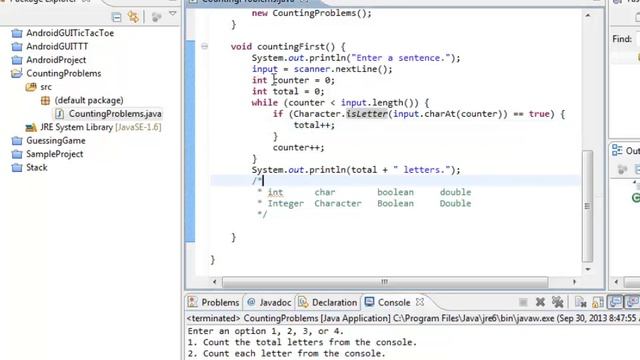Select the AndroidProject project
The height and width of the screenshot is (360, 640).
coord(56,60)
